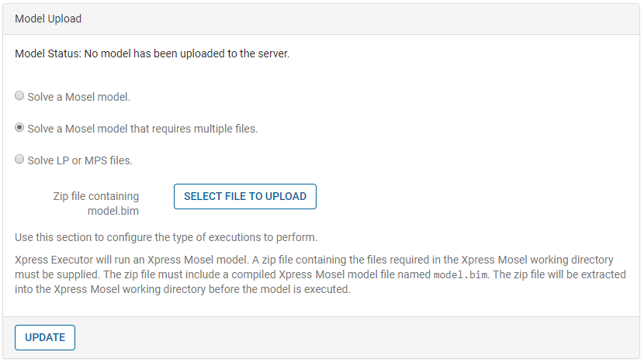
Task: Enable the "Solve LP or MPS files" radio
Action: pyautogui.click(x=19, y=160)
